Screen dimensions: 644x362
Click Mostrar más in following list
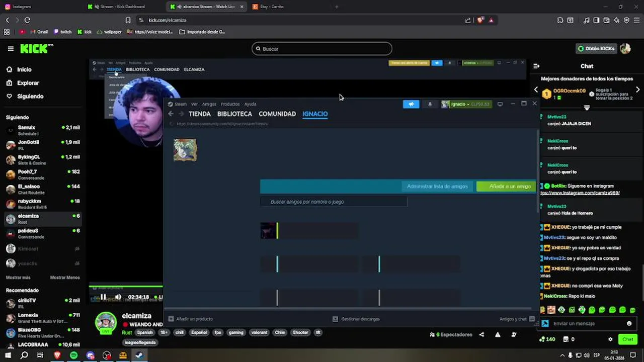point(18,278)
